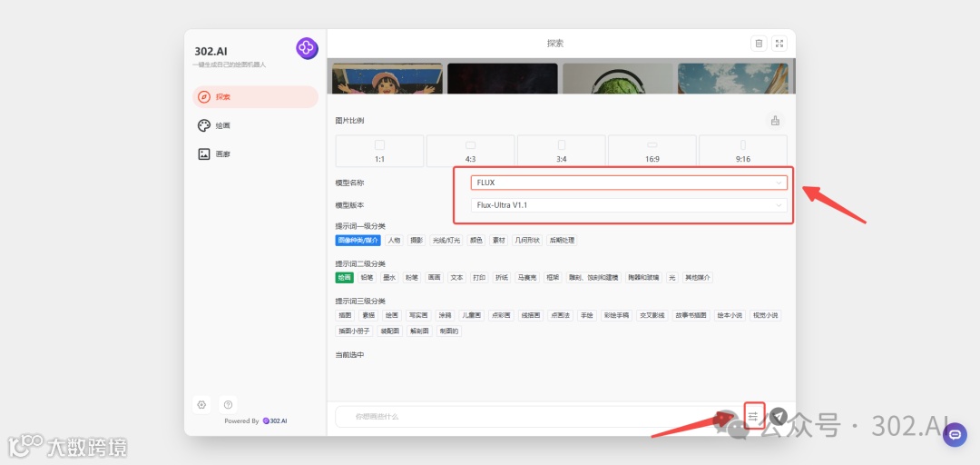
Task: Select the 图像种类/媒介 category tag
Action: click(x=358, y=241)
